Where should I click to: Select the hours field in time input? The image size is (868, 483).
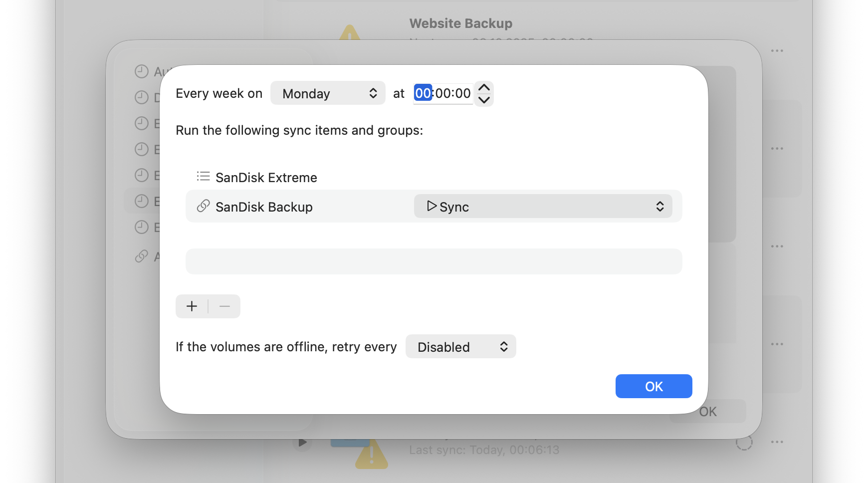[423, 93]
